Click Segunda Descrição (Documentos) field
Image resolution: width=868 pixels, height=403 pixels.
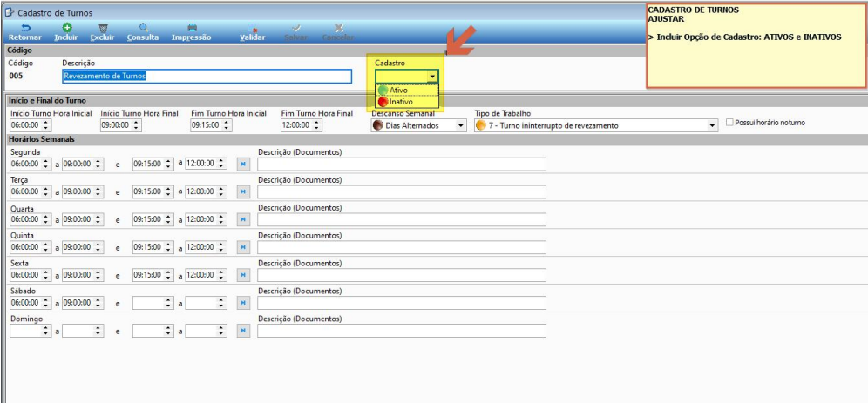coord(402,165)
